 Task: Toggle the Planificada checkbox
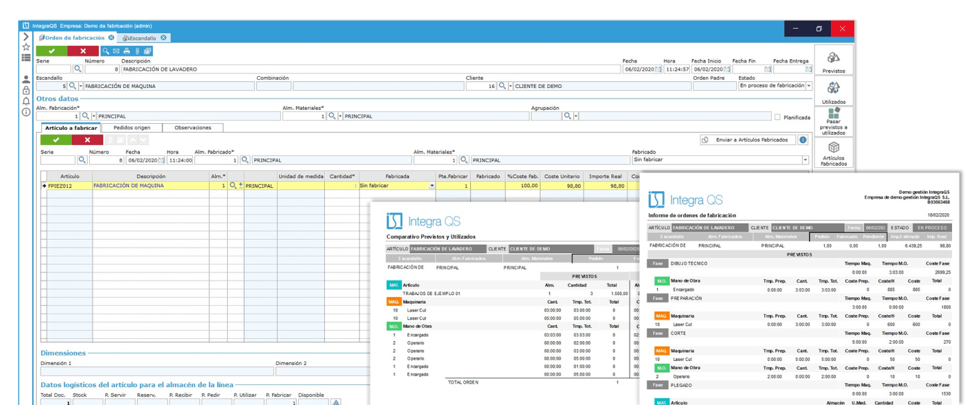tap(778, 117)
